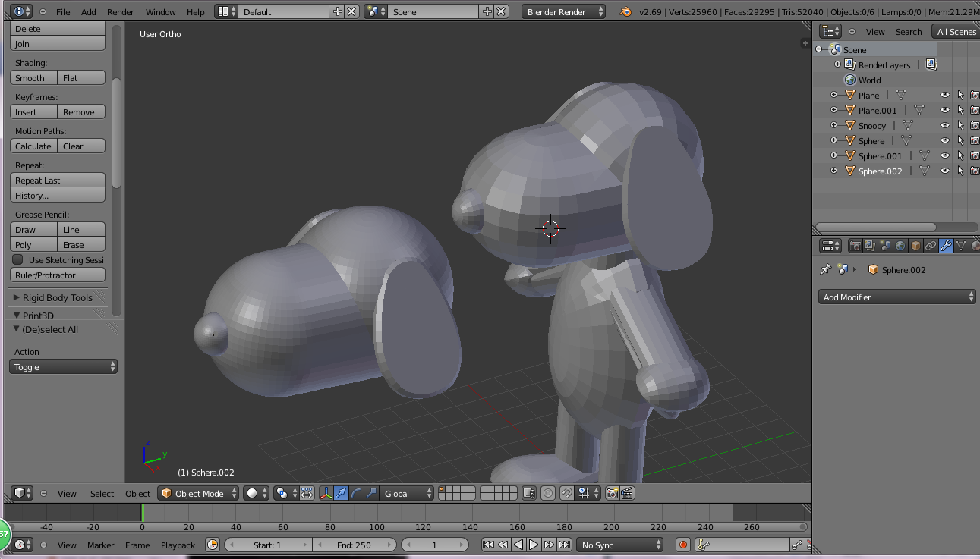Open the timeline Marker menu
Screen dimensions: 980x559
(x=100, y=545)
